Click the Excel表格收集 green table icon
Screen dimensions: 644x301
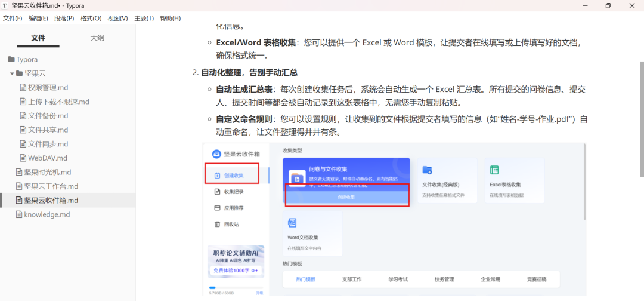coord(494,170)
